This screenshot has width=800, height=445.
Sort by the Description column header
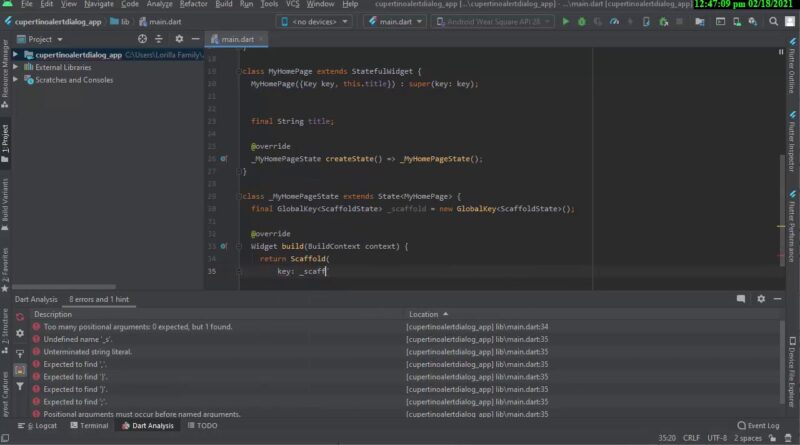click(53, 314)
